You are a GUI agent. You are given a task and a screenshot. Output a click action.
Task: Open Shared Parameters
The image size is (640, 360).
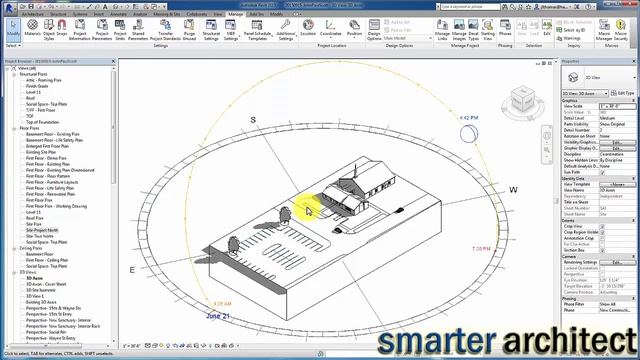tap(138, 29)
